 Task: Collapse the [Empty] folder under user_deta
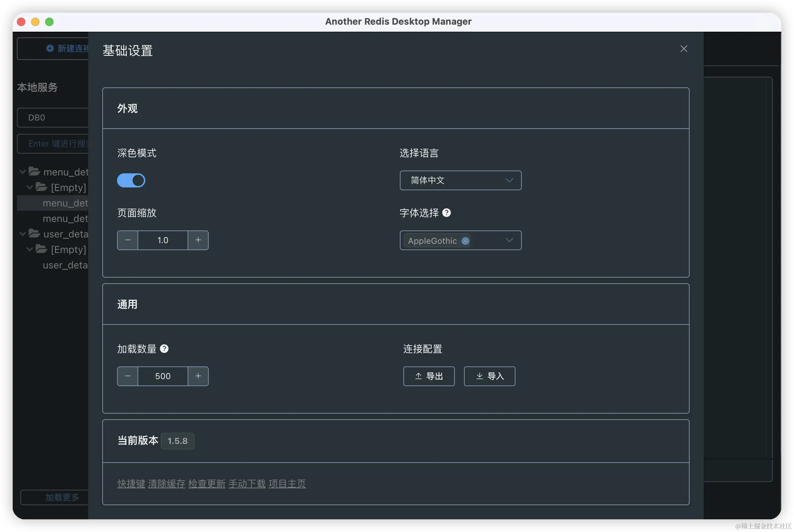coord(30,249)
